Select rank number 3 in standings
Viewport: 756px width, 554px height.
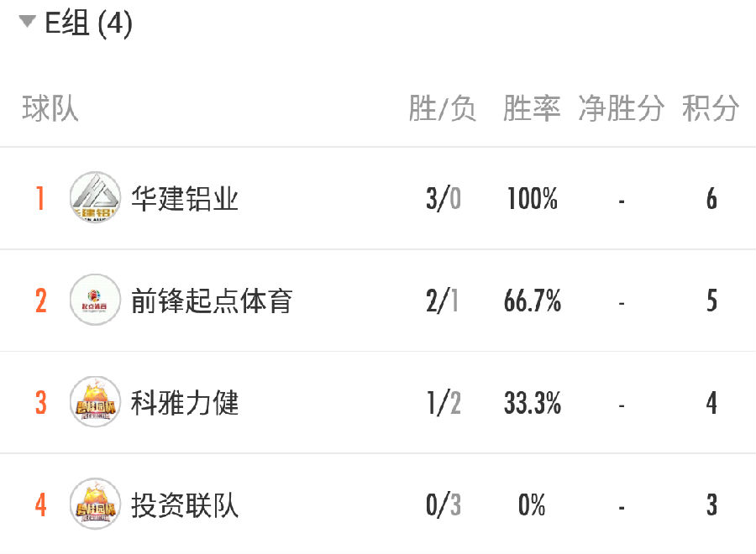tap(41, 403)
